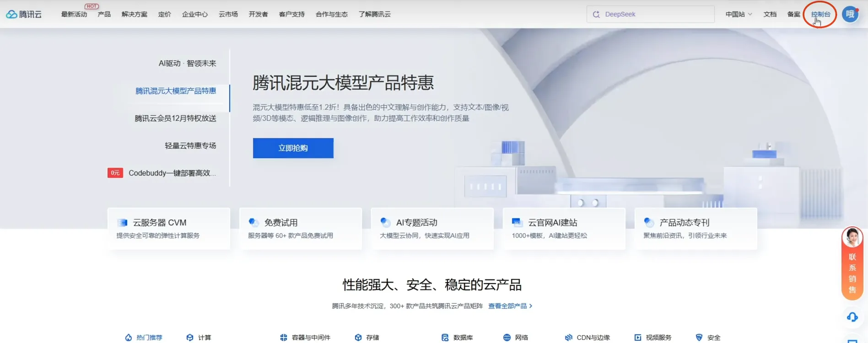
Task: Go to the 控制台 console link
Action: (820, 14)
